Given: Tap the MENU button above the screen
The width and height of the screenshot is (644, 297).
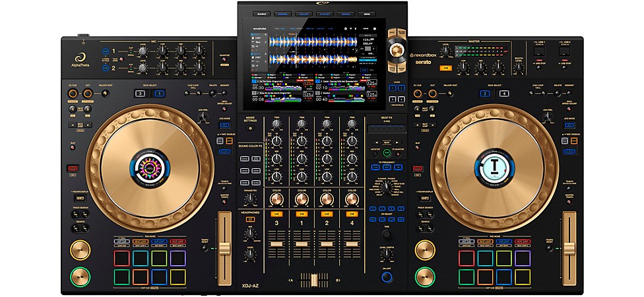Looking at the screenshot, I should [366, 14].
